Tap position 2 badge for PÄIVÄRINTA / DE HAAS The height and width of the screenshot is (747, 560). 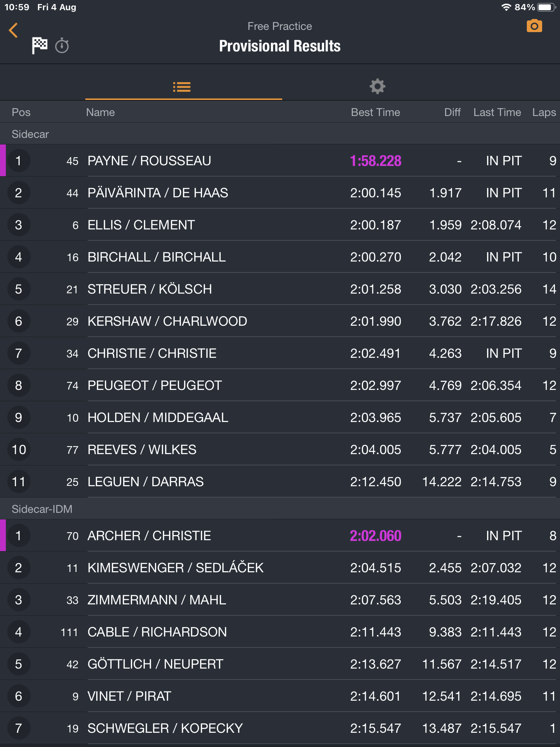18,193
